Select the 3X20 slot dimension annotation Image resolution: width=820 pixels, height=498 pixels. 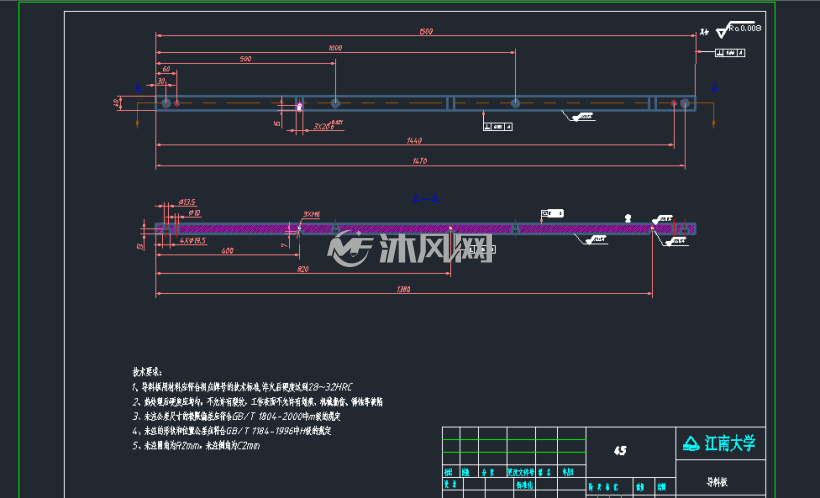click(x=327, y=126)
